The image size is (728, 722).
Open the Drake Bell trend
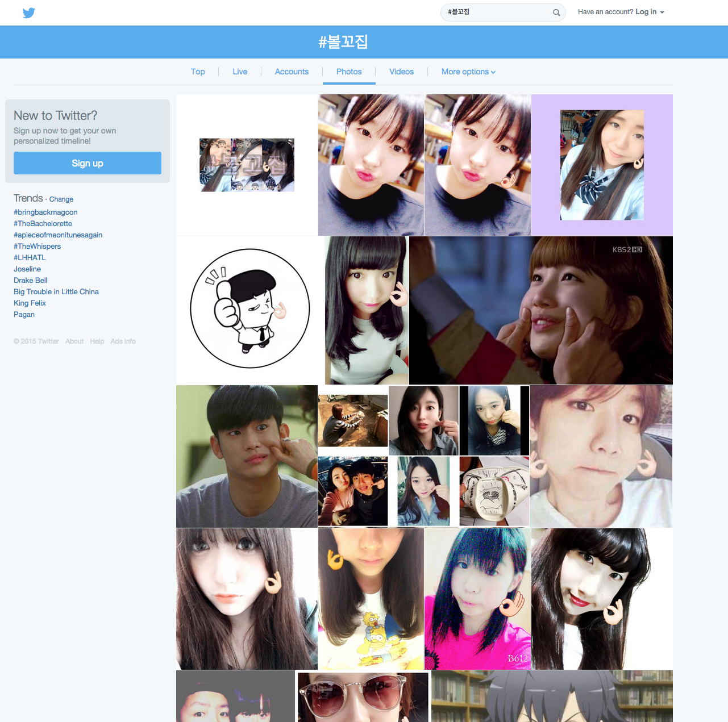(x=31, y=281)
